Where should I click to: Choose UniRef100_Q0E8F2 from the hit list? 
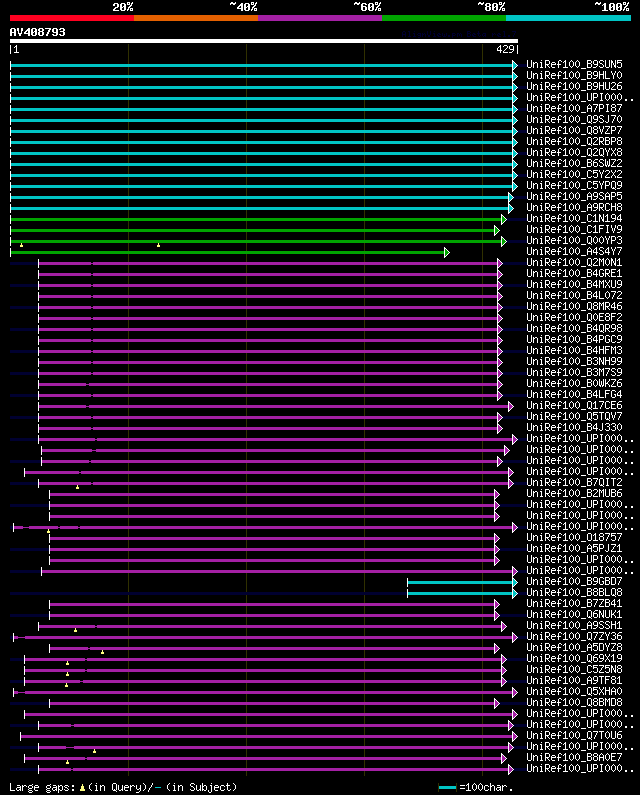pos(574,317)
